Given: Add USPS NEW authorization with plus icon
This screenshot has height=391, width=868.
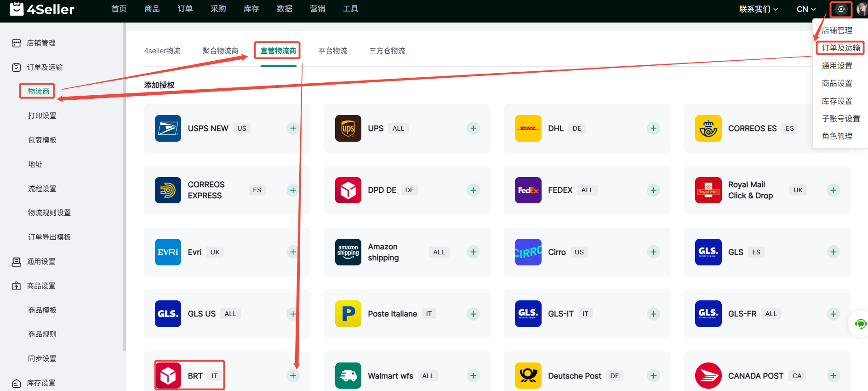Looking at the screenshot, I should point(293,128).
